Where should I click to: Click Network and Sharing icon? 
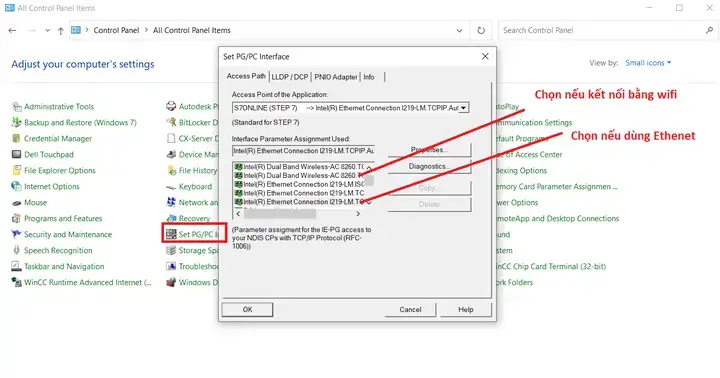click(x=171, y=203)
